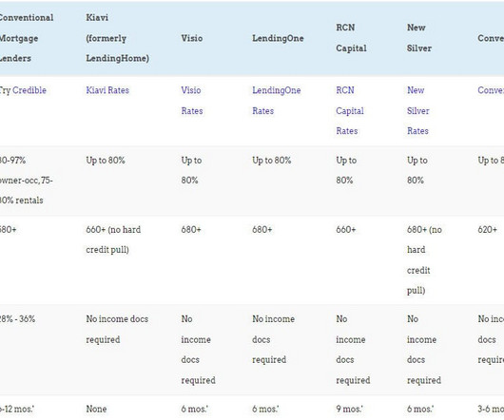
Task: Follow the Visio Rates link
Action: click(192, 101)
